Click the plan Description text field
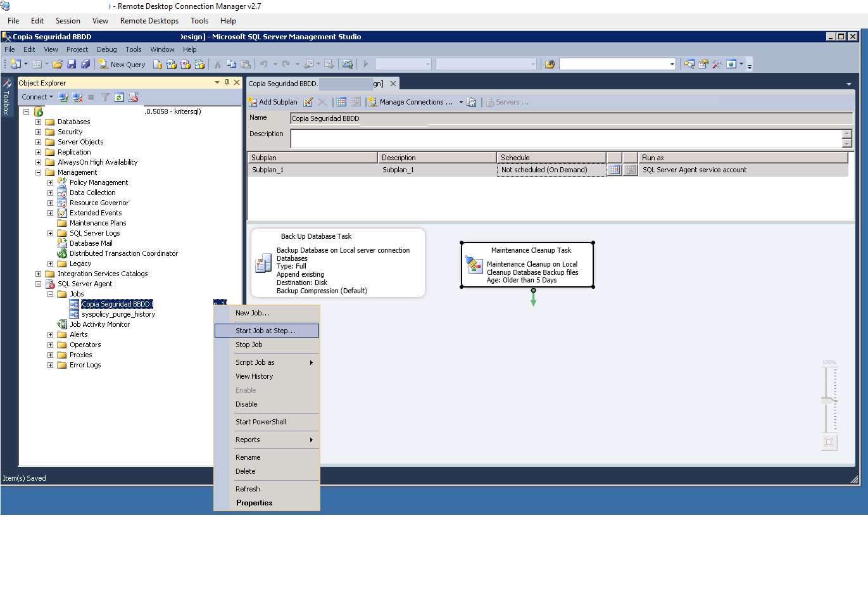Screen dimensions: 868x608 tap(566, 138)
